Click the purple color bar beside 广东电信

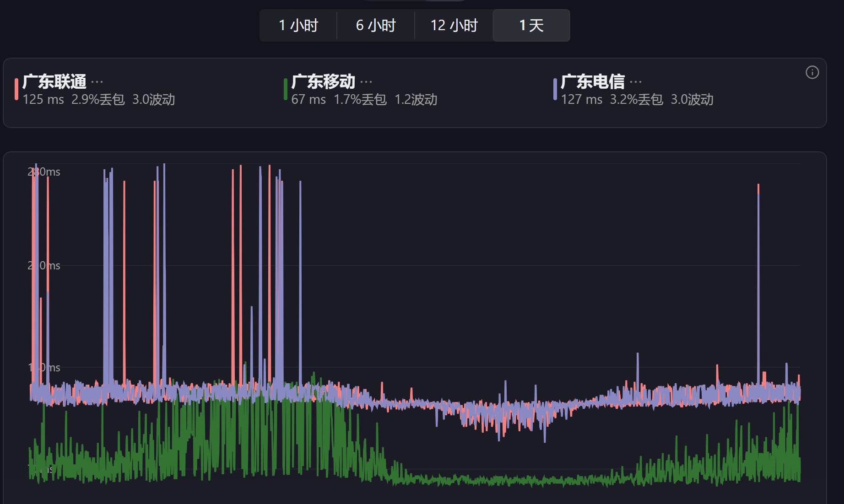pyautogui.click(x=555, y=89)
